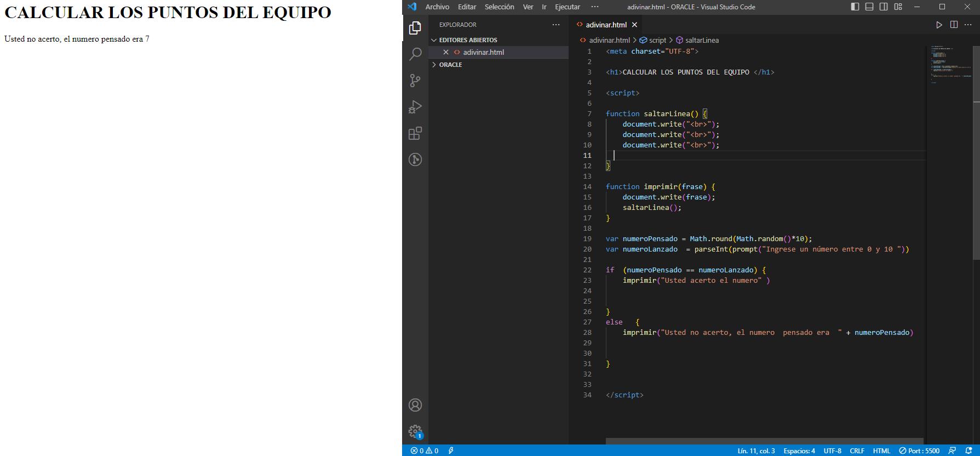Click the 'else' keyword on line 27
Screen dimensions: 980x456
[x=614, y=322]
